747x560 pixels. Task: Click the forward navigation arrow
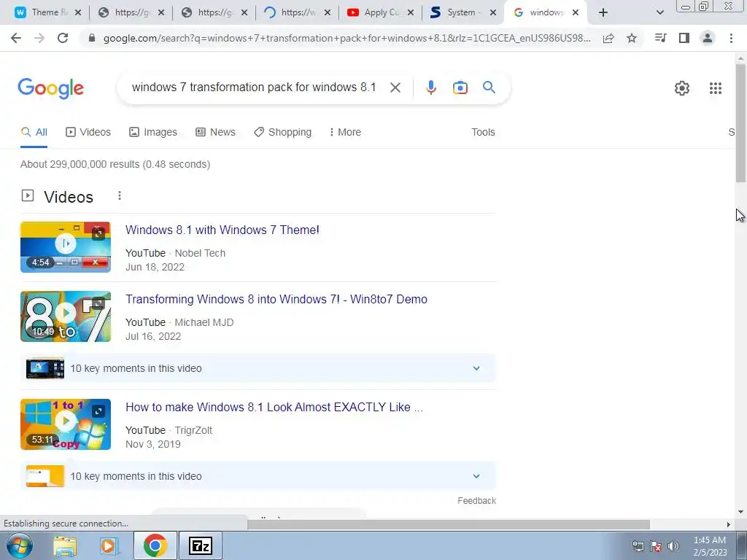pyautogui.click(x=39, y=38)
